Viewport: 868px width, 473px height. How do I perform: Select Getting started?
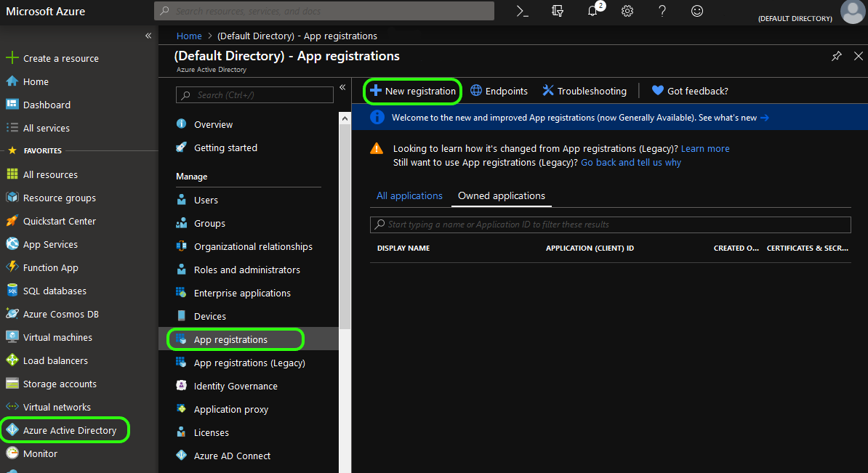point(217,147)
